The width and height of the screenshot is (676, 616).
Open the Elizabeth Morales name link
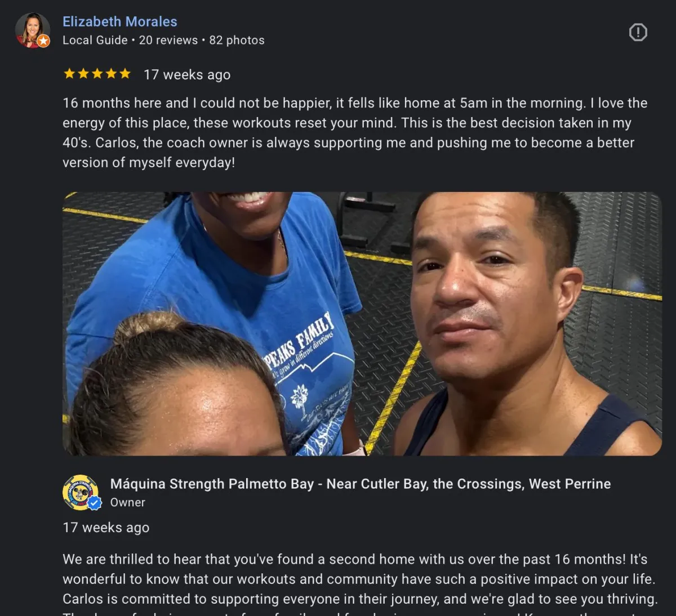pyautogui.click(x=119, y=21)
